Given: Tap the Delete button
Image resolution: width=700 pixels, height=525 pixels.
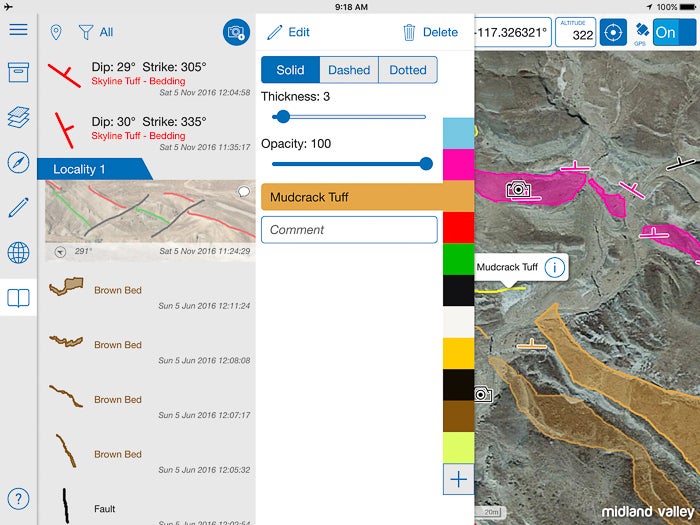Looking at the screenshot, I should click(430, 32).
